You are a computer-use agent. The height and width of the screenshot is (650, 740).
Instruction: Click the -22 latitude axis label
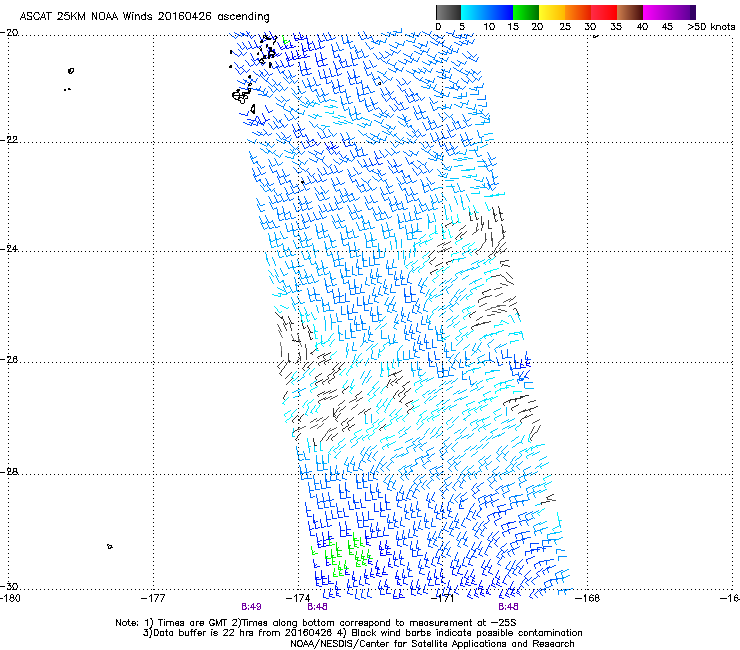(9, 140)
